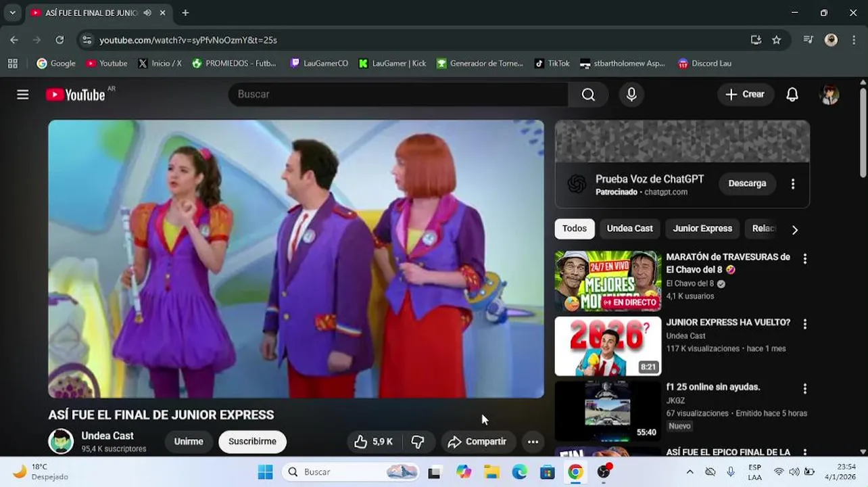868x487 pixels.
Task: Click the Chrome address bar URL
Action: [x=188, y=40]
